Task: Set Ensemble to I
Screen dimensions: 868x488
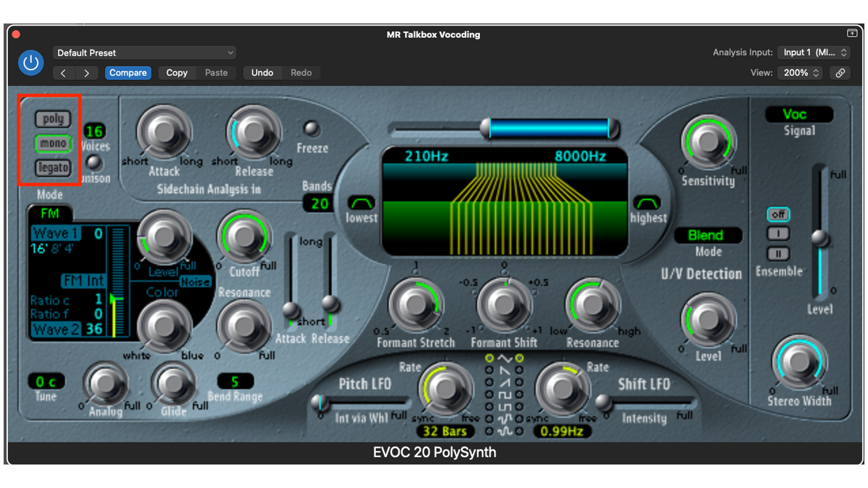Action: coord(778,234)
